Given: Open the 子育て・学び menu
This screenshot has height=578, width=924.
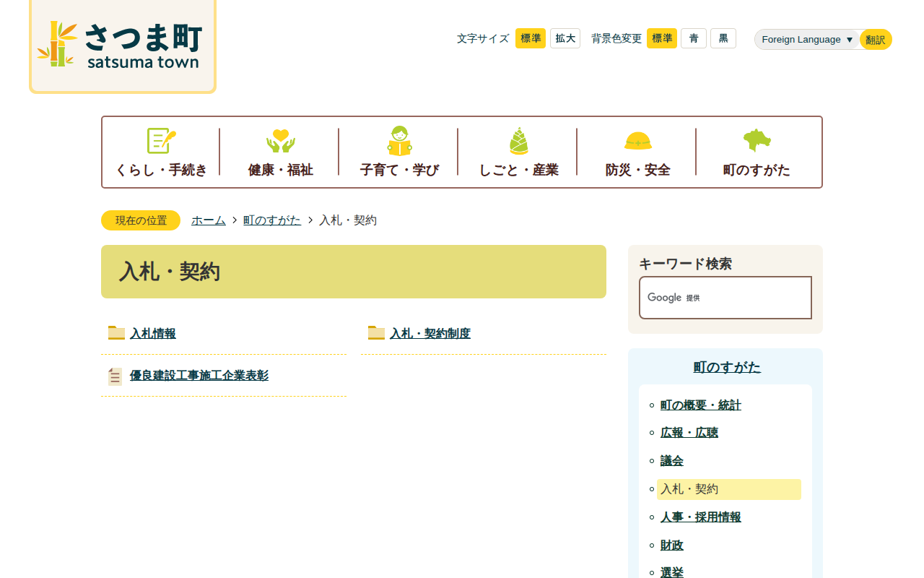Looking at the screenshot, I should (399, 152).
